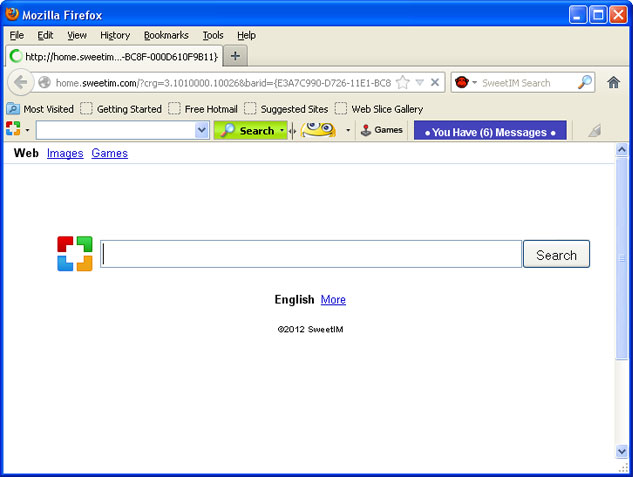Image resolution: width=633 pixels, height=477 pixels.
Task: Open the Suggested Sites bookmark
Action: click(286, 109)
